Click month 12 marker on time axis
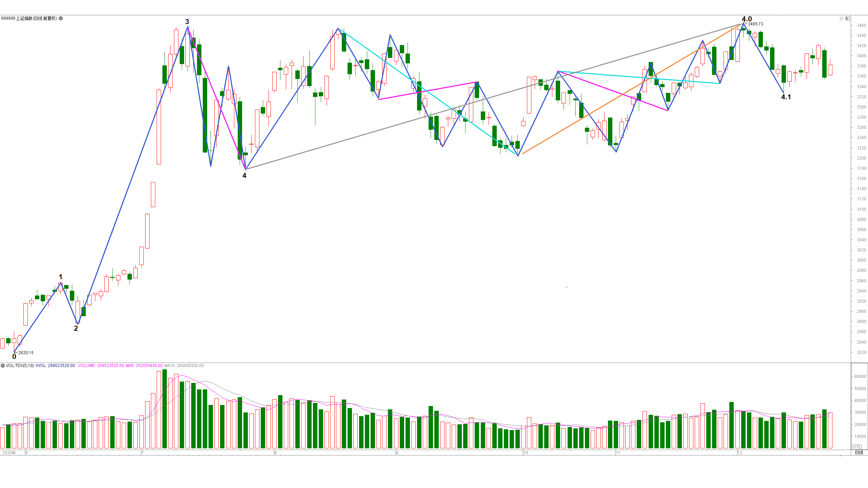The image size is (868, 488). click(x=740, y=453)
